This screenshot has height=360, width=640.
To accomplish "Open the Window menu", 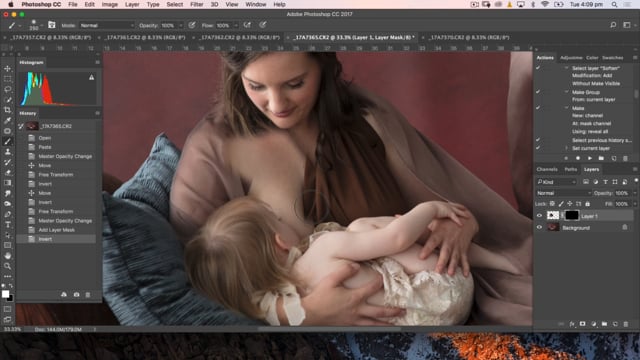I will (x=256, y=4).
